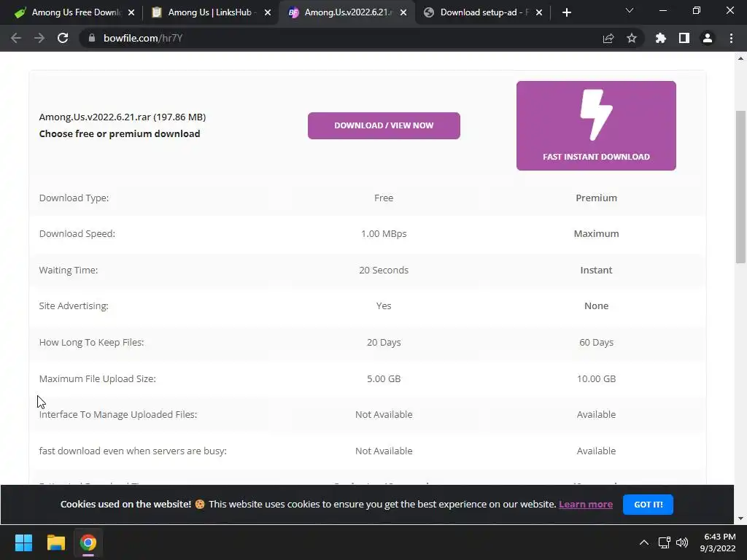
Task: Close the Among Us Free Download tab
Action: 131,12
